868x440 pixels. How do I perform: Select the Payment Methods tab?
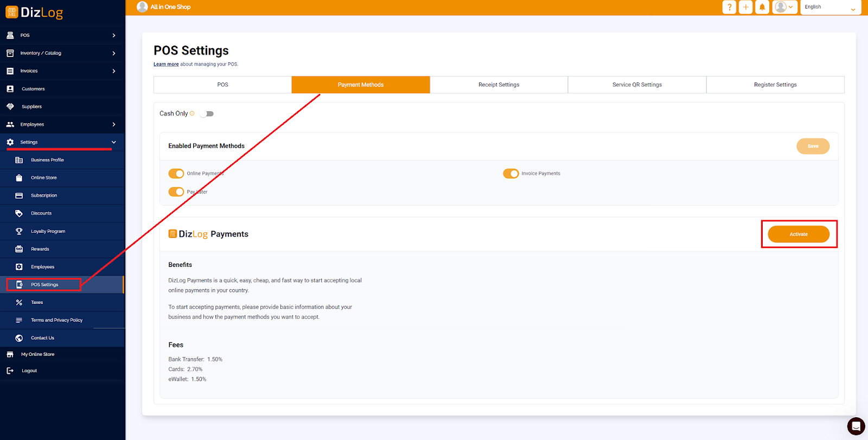[x=361, y=85]
